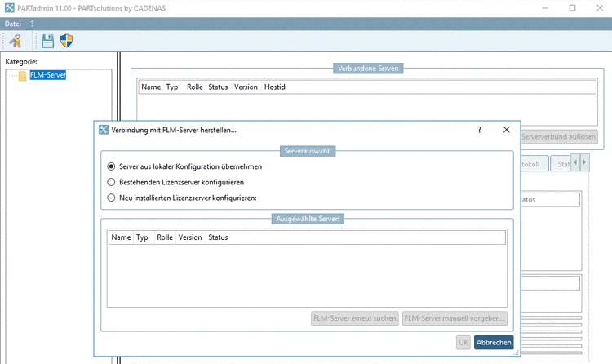Click Status column in Verbundene Server
Image resolution: width=612 pixels, height=364 pixels.
click(x=218, y=87)
